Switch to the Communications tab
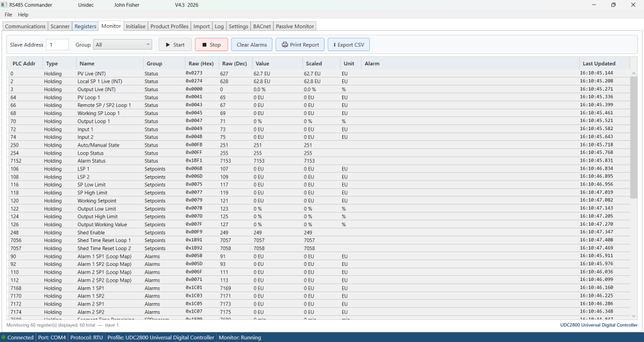This screenshot has height=342, width=644. pyautogui.click(x=25, y=26)
